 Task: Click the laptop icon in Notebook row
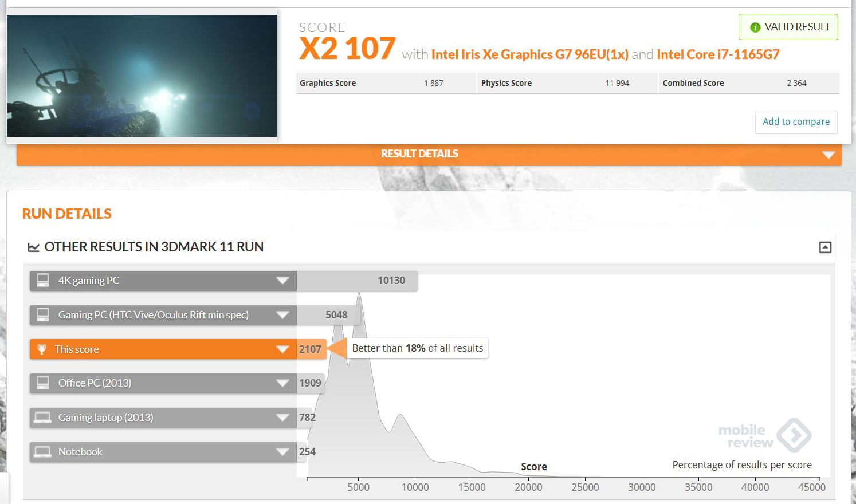pyautogui.click(x=42, y=452)
